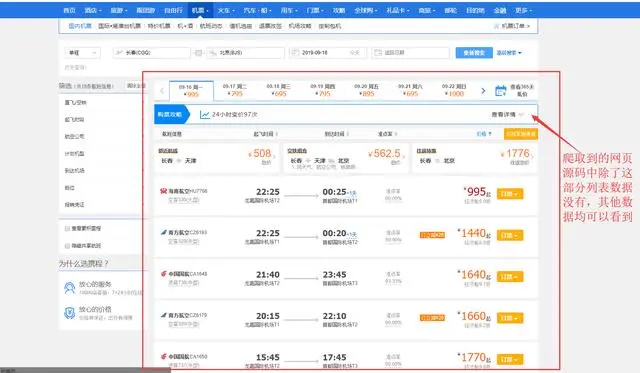Open the 礼品卡 nav dropdown
This screenshot has width=640, height=373.
pos(398,10)
